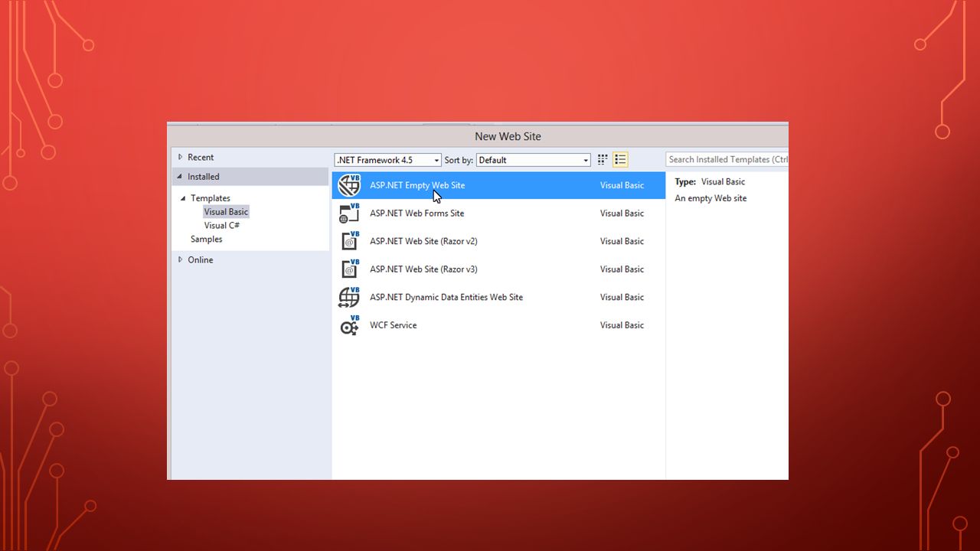Switch to medium icons list view
The height and width of the screenshot is (551, 980).
click(620, 160)
